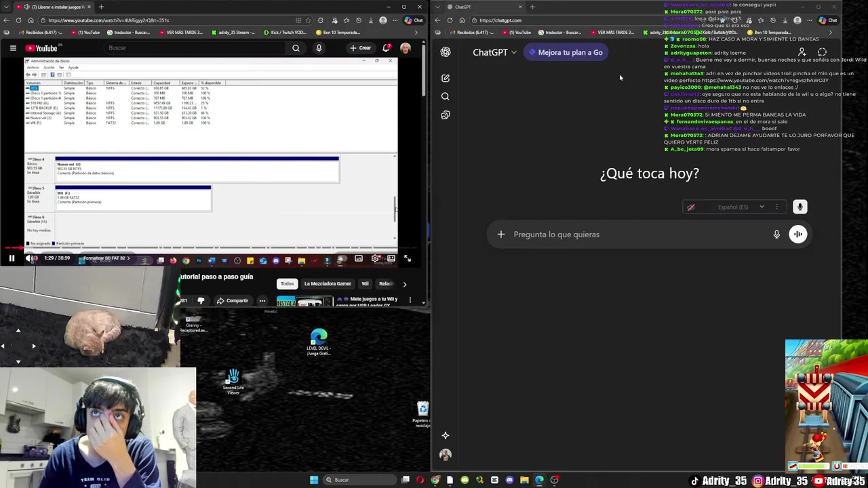Open more video actions three dots
This screenshot has width=868, height=488.
[262, 301]
